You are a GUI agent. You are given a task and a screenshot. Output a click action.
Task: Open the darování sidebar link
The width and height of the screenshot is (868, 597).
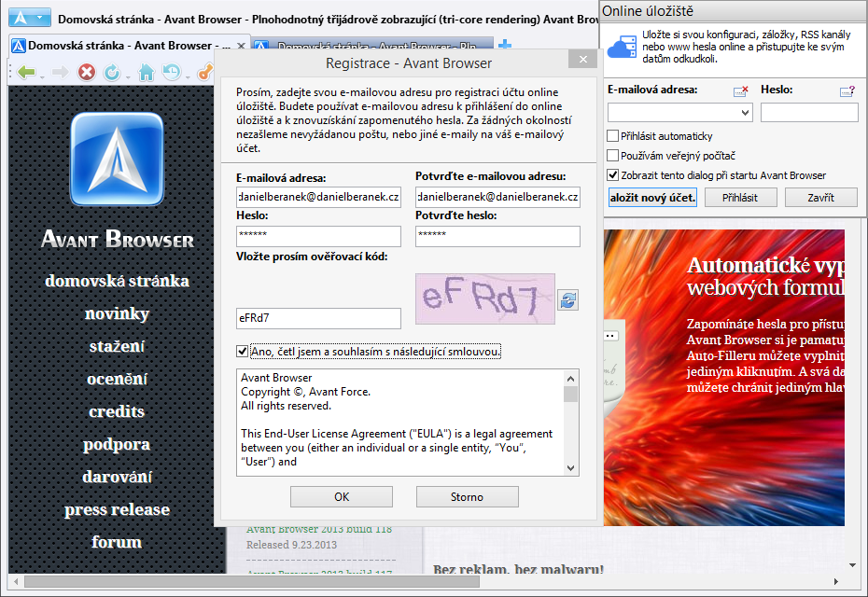tap(117, 477)
